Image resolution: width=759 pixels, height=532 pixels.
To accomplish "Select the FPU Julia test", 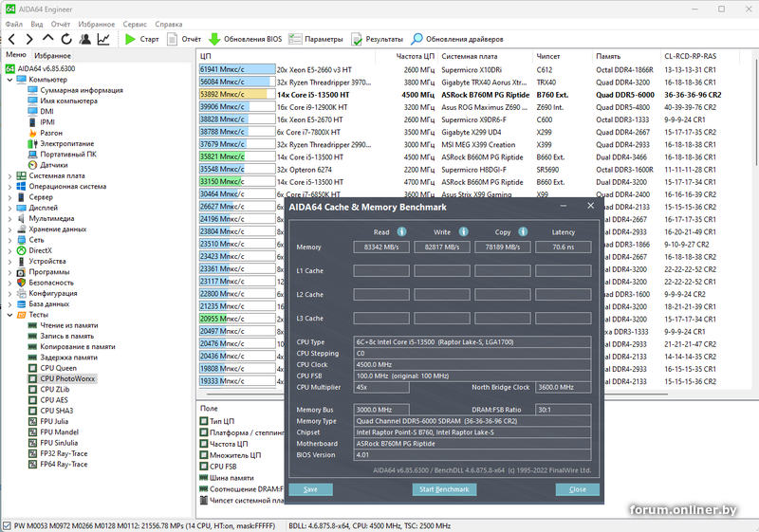I will click(54, 422).
